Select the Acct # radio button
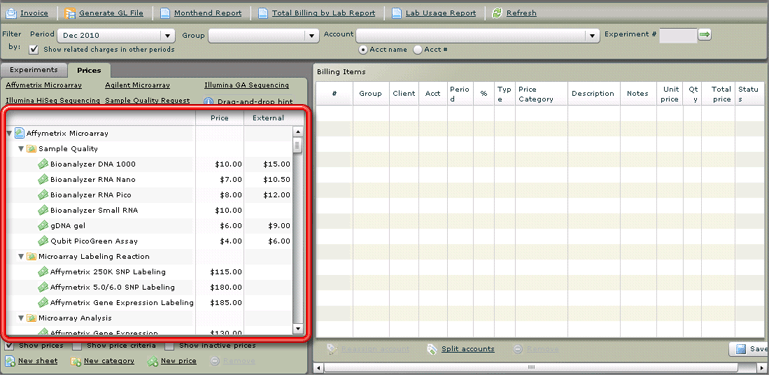The height and width of the screenshot is (375, 769). coord(418,50)
